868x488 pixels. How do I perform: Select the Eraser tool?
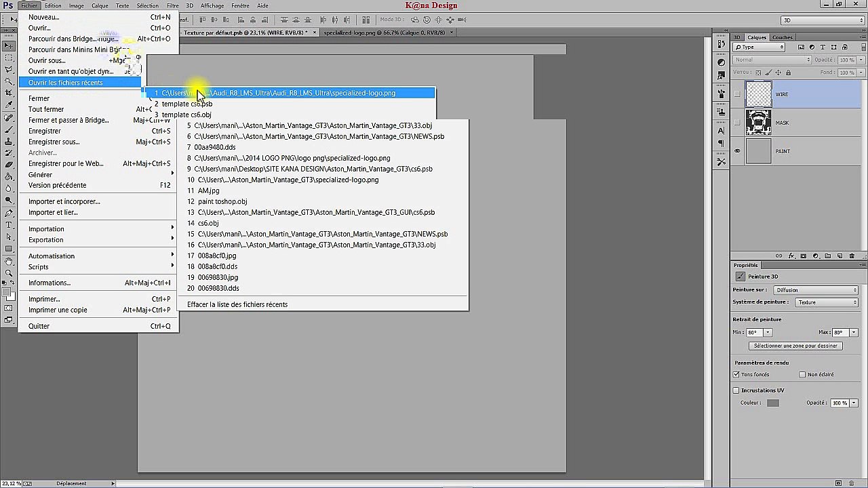9,165
